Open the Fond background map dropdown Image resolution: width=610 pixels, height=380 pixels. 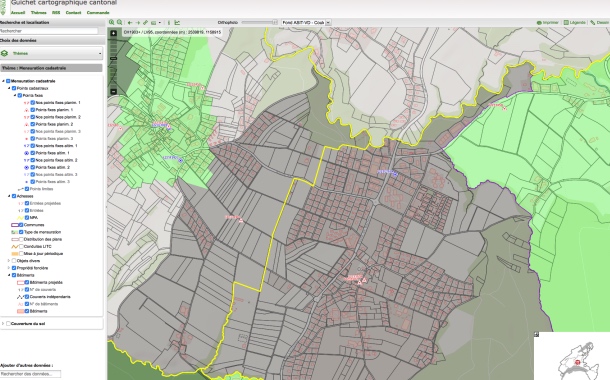pyautogui.click(x=306, y=23)
